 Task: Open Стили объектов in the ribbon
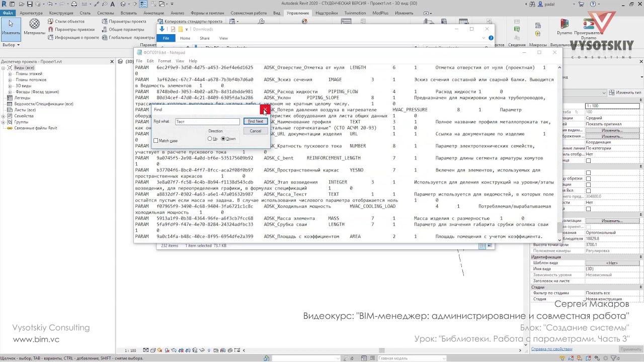tap(66, 22)
